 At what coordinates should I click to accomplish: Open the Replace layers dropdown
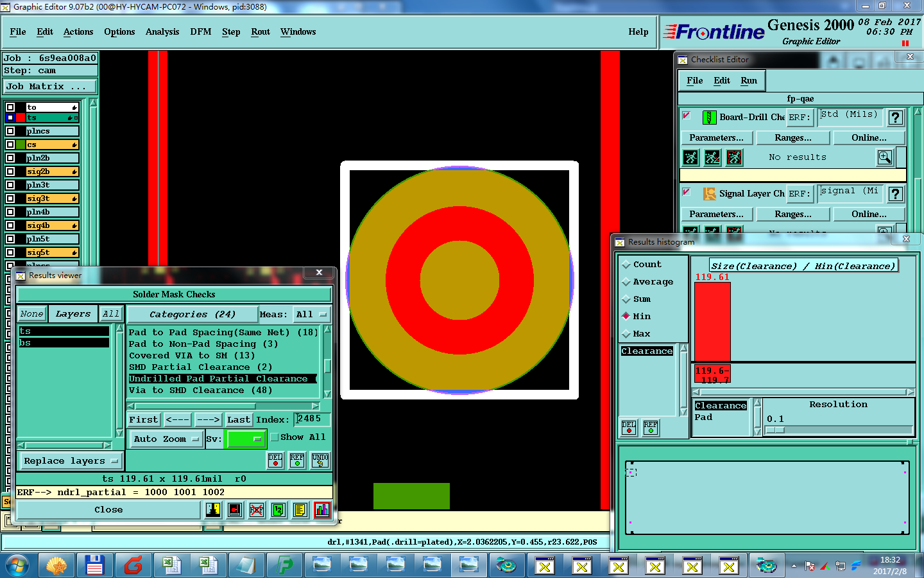click(x=70, y=461)
